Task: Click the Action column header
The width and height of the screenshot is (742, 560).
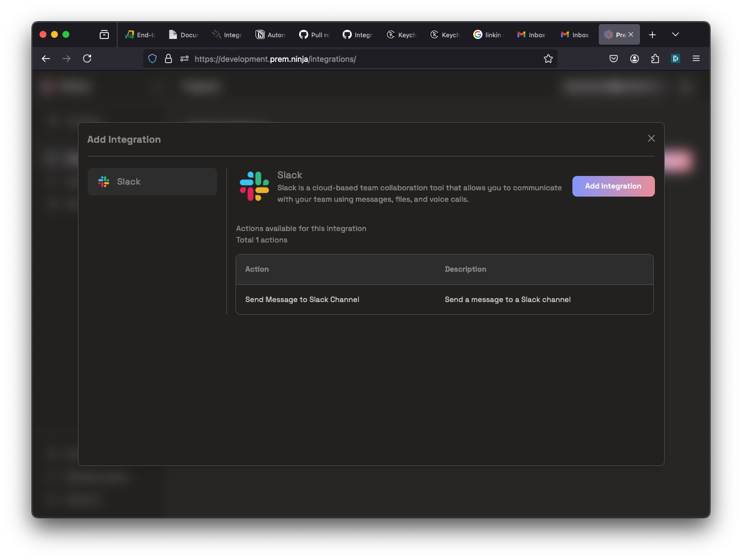Action: click(257, 269)
